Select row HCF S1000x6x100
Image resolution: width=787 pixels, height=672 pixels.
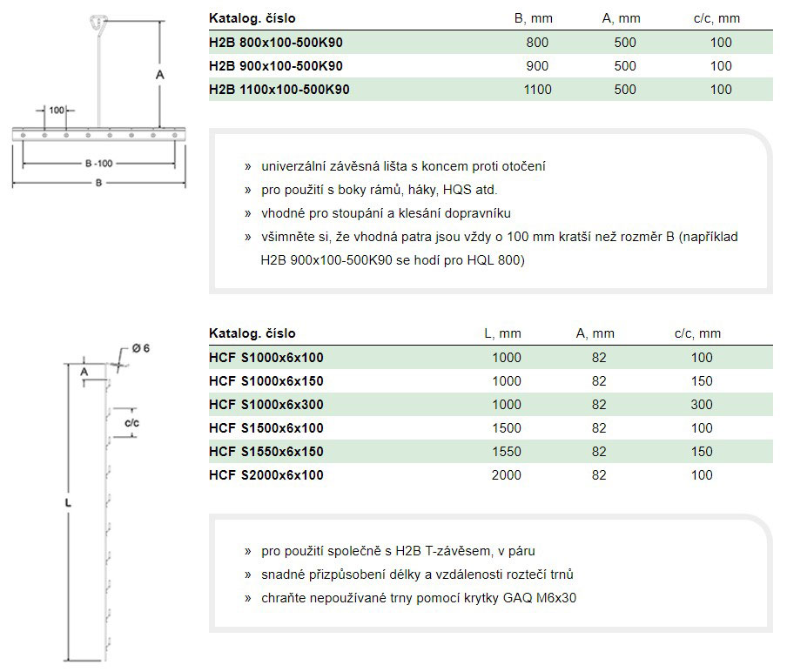coord(490,358)
